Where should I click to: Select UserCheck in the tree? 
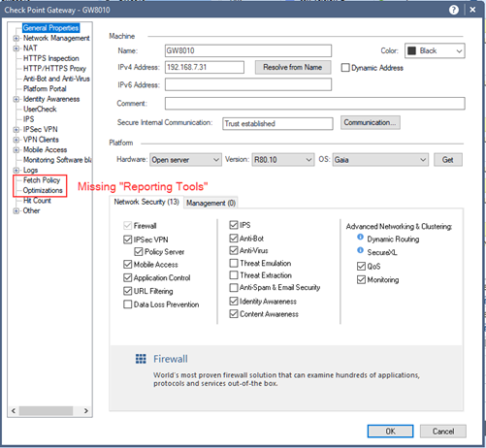pos(40,109)
